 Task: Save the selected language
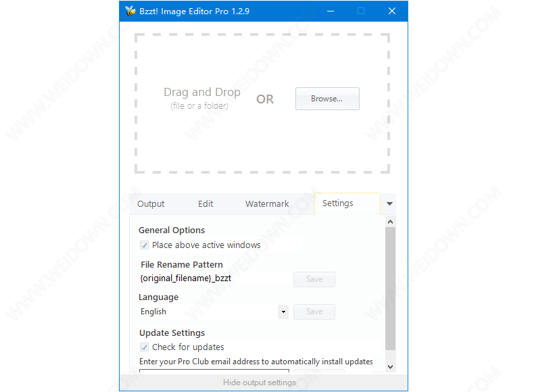coord(314,312)
